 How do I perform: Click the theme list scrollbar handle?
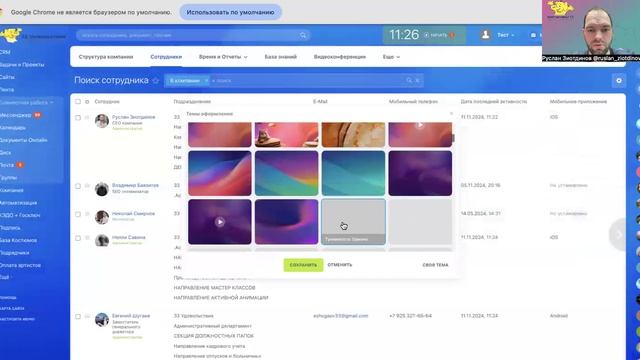[x=453, y=139]
